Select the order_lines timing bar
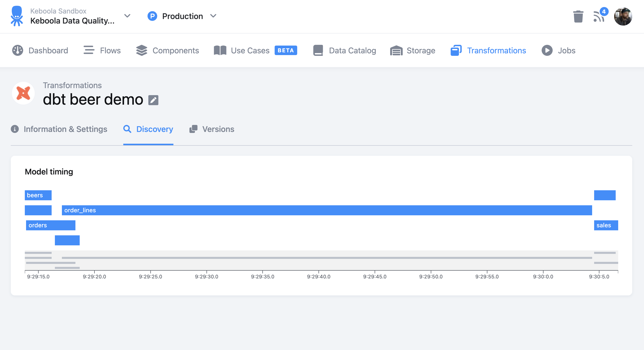Viewport: 644px width, 350px height. [327, 210]
